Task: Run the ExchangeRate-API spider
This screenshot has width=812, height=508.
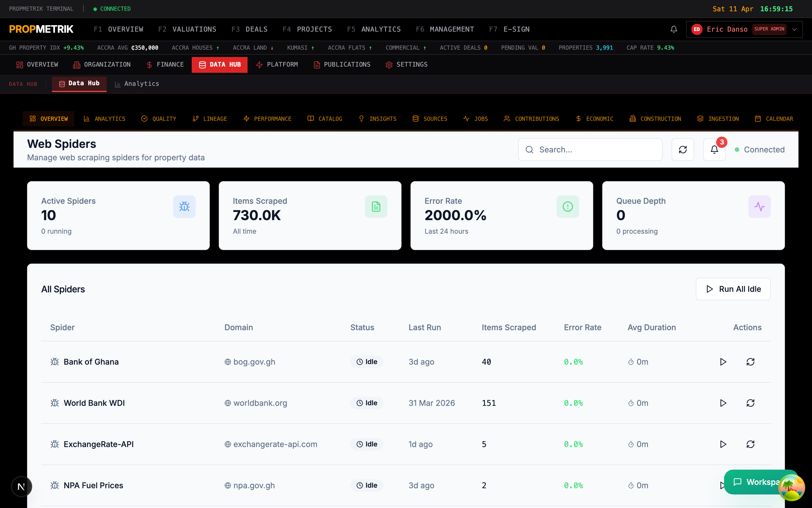Action: point(723,444)
